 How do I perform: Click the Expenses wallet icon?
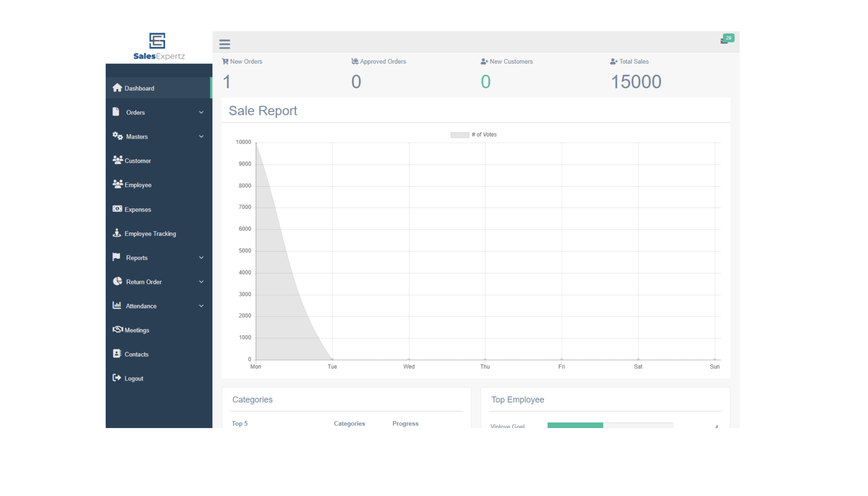pyautogui.click(x=117, y=209)
